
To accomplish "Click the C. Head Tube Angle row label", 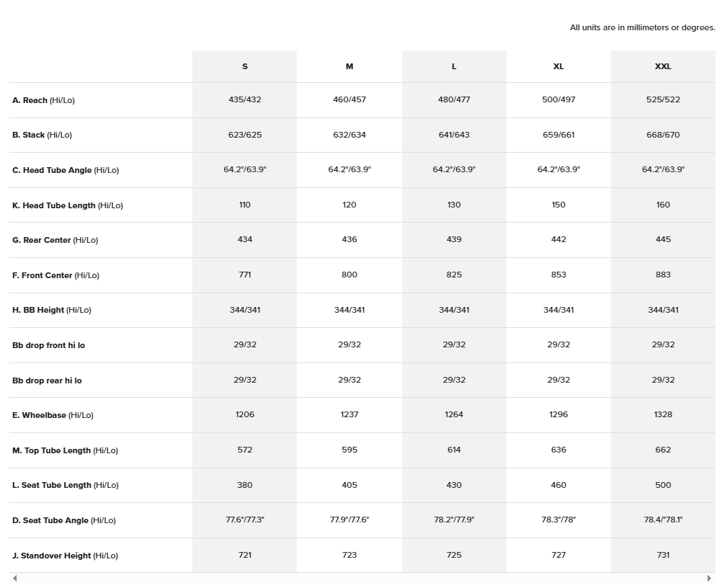I will pyautogui.click(x=66, y=170).
